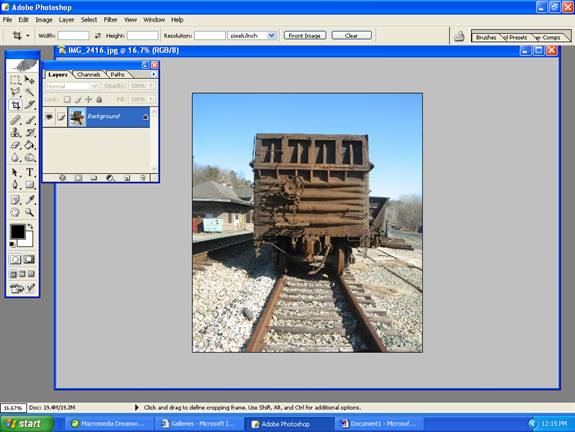Click the Clear button
Image resolution: width=575 pixels, height=432 pixels.
click(351, 36)
